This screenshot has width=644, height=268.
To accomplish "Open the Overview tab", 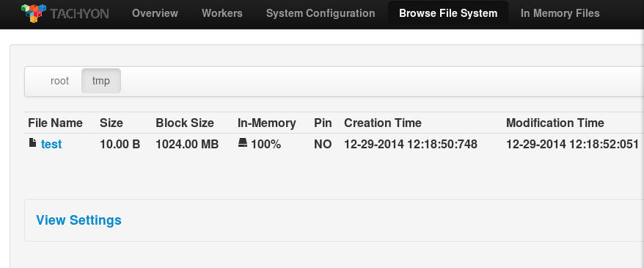I will click(155, 13).
